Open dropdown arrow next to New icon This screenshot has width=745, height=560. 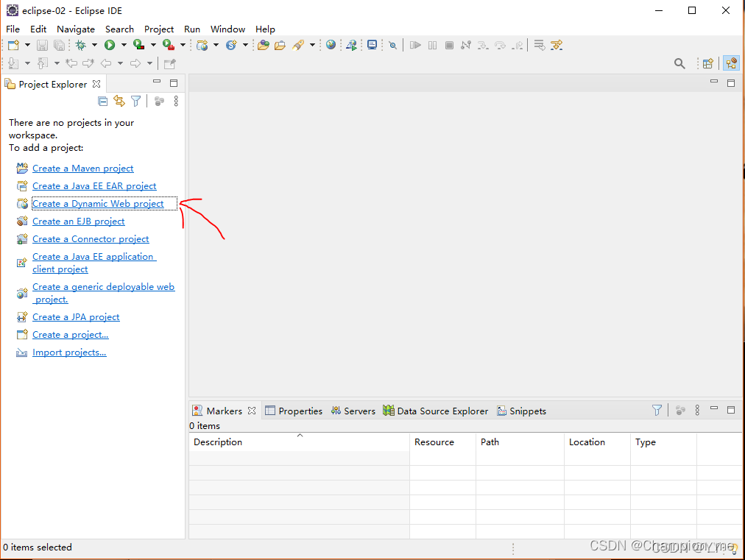27,45
